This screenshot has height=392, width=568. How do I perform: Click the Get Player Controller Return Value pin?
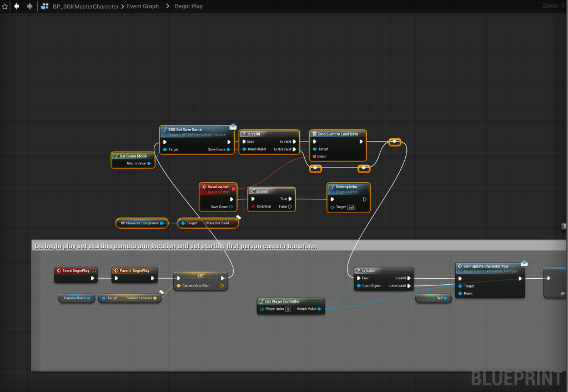[x=319, y=309]
